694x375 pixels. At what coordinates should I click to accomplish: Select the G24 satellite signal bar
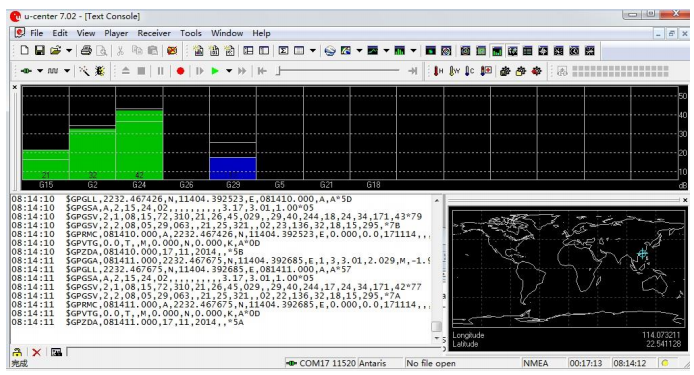coord(139,144)
